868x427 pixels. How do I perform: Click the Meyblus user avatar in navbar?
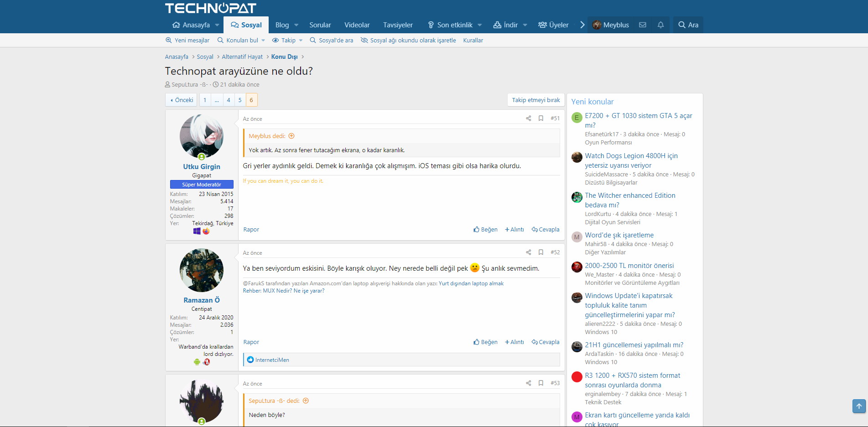pos(597,25)
